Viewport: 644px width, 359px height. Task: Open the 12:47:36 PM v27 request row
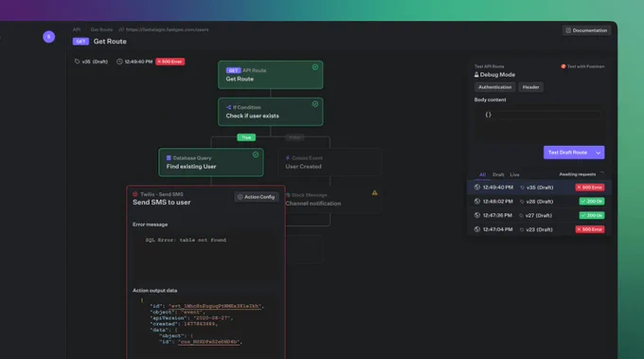[539, 215]
